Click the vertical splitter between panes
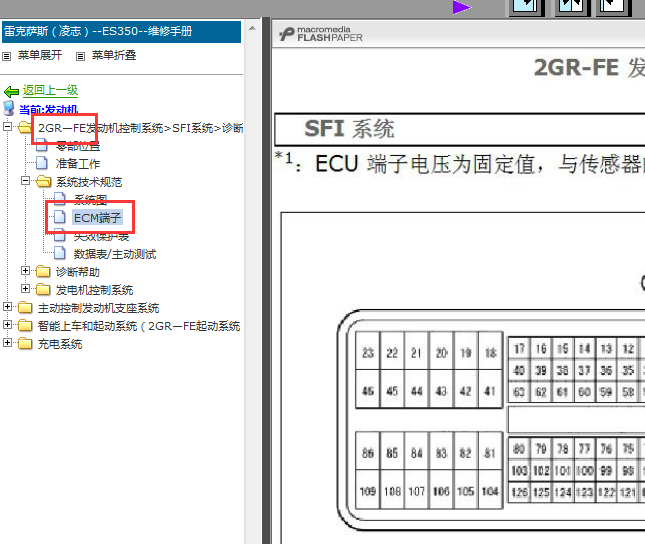 point(266,281)
